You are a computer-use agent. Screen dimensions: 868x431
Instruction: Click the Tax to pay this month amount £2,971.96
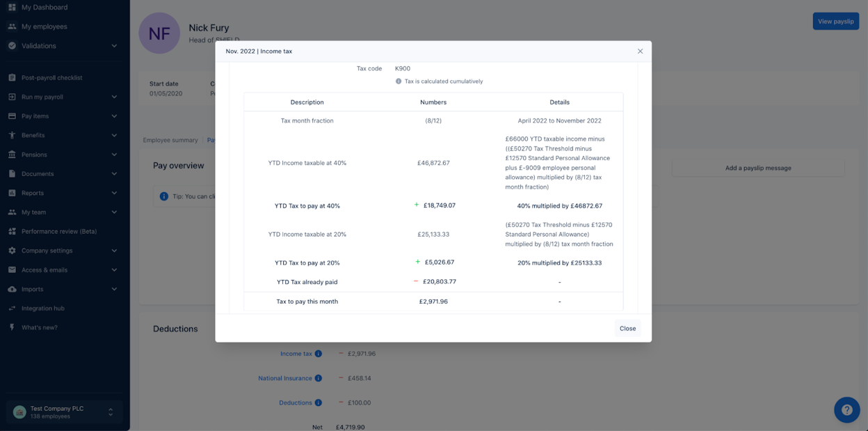(x=433, y=301)
